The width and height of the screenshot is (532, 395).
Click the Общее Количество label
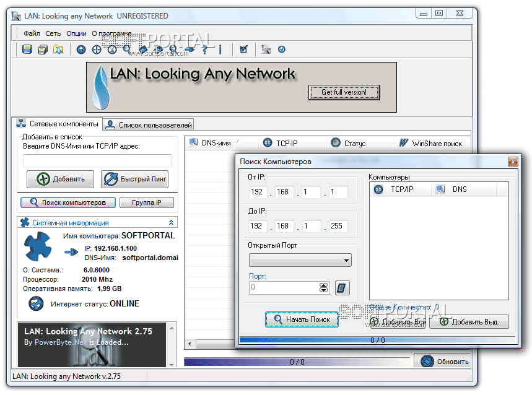pos(404,307)
